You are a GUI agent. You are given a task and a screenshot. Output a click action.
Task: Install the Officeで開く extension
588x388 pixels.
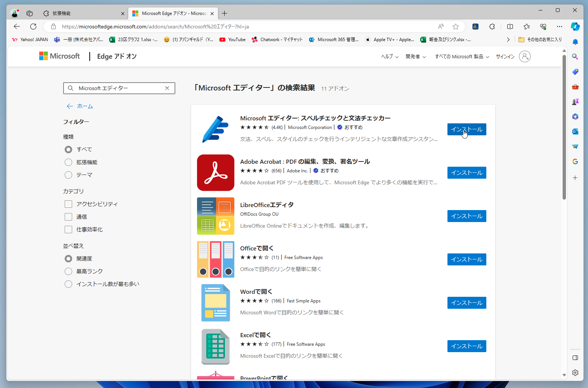click(x=467, y=259)
